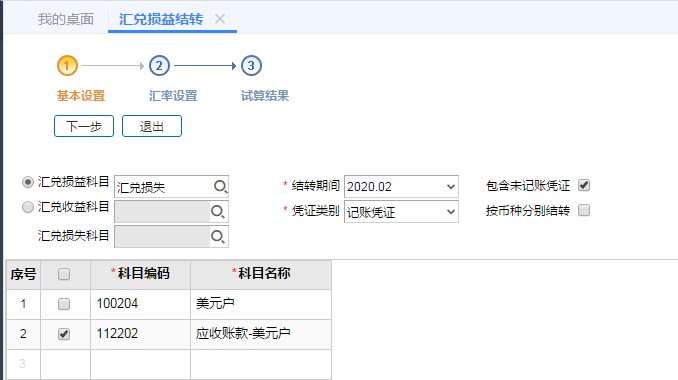Viewport: 678px width, 380px height.
Task: Click the 应收账款-美元户 name cell
Action: [x=261, y=334]
